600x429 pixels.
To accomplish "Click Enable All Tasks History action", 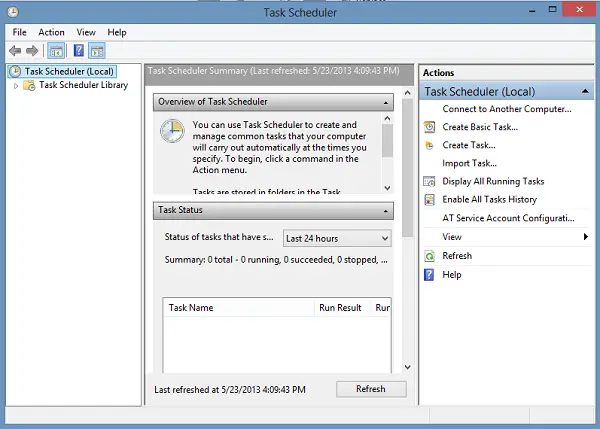I will tap(489, 199).
